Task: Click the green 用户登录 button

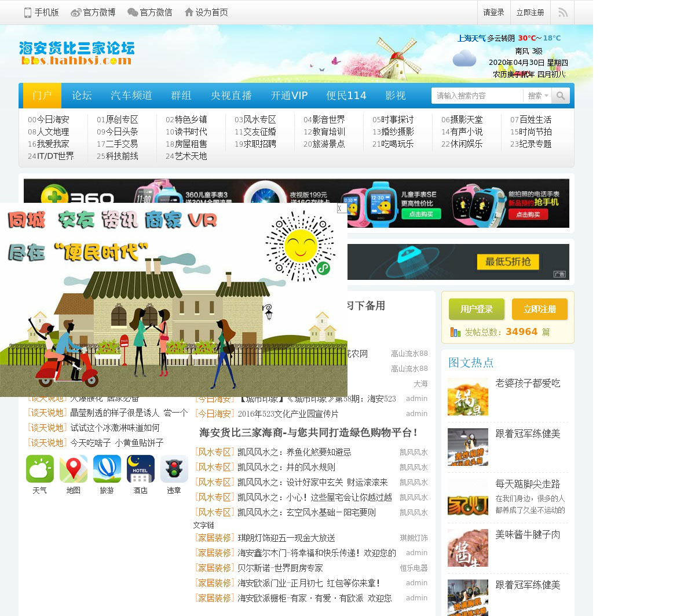Action: click(x=476, y=309)
